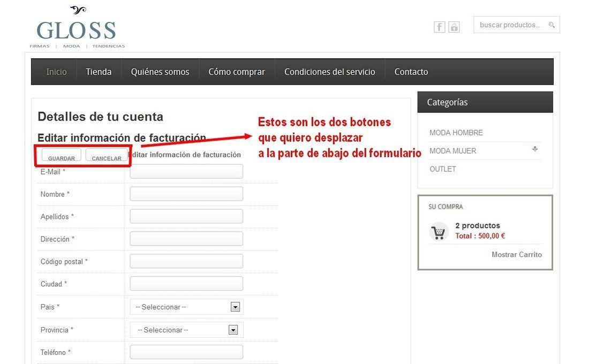Click the 'Categorías' panel header
Image resolution: width=589 pixels, height=364 pixels.
coord(485,102)
